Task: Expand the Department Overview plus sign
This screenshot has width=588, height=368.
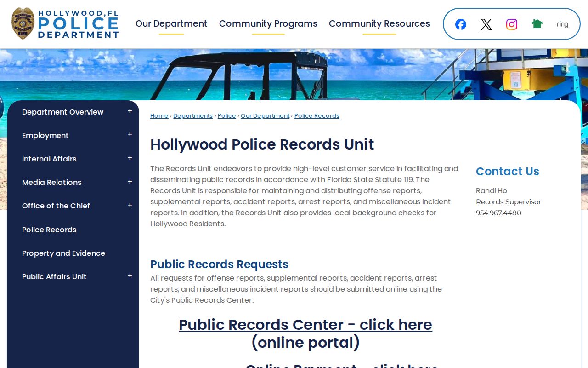Action: point(130,111)
